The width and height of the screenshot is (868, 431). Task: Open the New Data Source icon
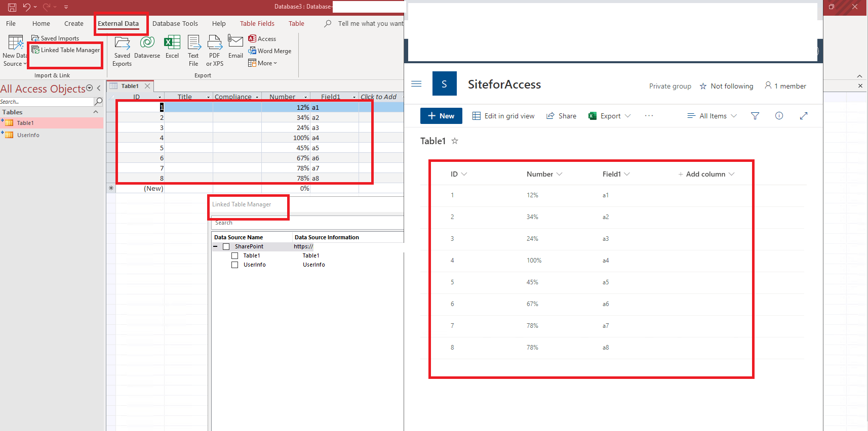pos(15,42)
